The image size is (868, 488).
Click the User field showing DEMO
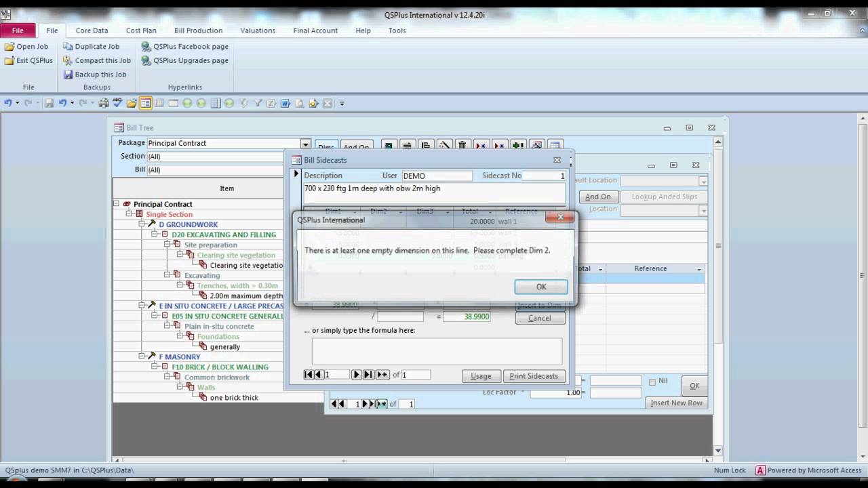[x=437, y=176]
